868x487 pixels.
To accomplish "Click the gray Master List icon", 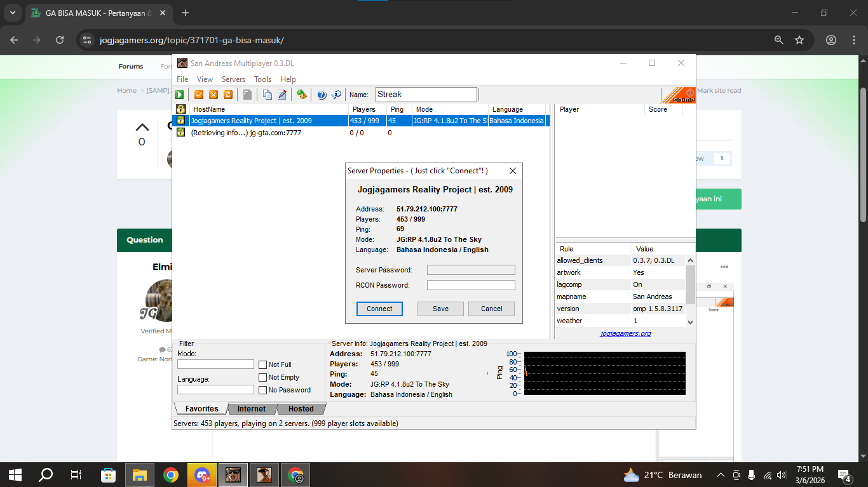I will [247, 95].
